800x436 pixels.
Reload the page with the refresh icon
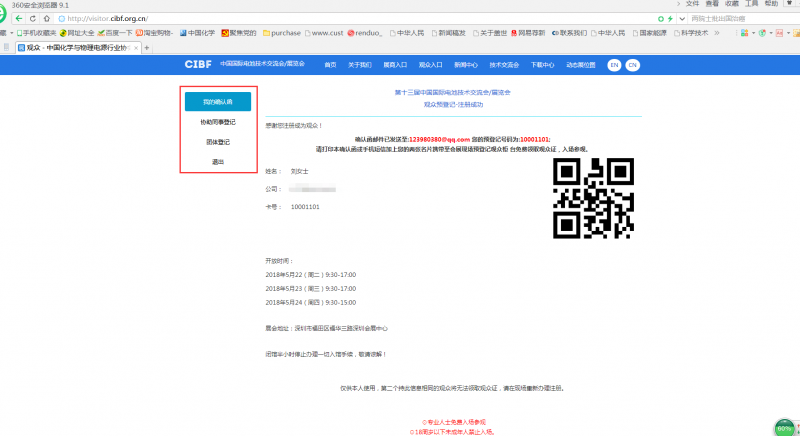pos(33,19)
